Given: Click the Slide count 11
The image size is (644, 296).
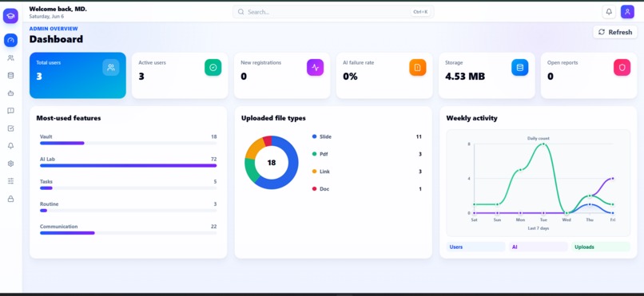Looking at the screenshot, I should click(419, 136).
